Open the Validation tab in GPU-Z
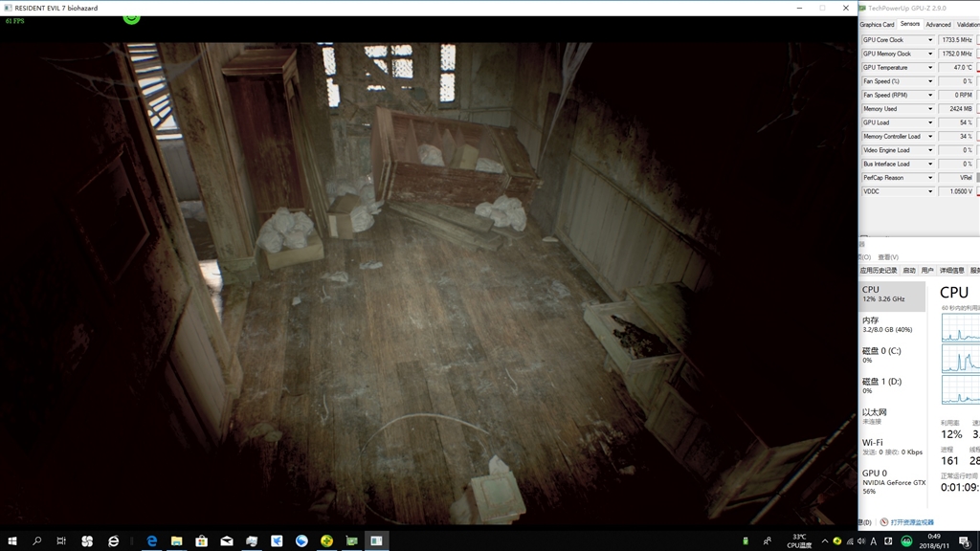 click(968, 24)
